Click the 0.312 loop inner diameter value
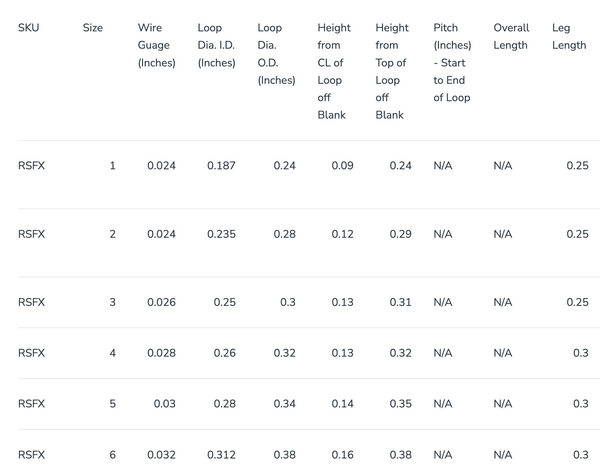 pyautogui.click(x=221, y=455)
